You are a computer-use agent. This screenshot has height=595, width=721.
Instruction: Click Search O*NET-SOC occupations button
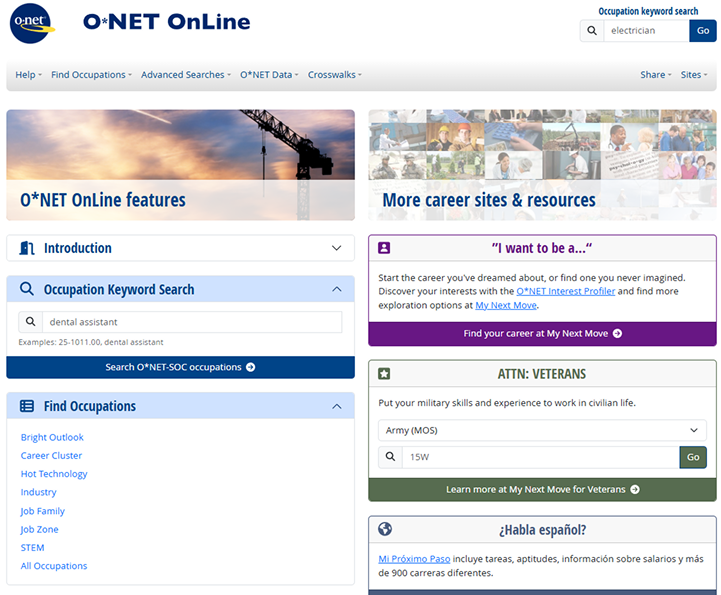tap(180, 367)
